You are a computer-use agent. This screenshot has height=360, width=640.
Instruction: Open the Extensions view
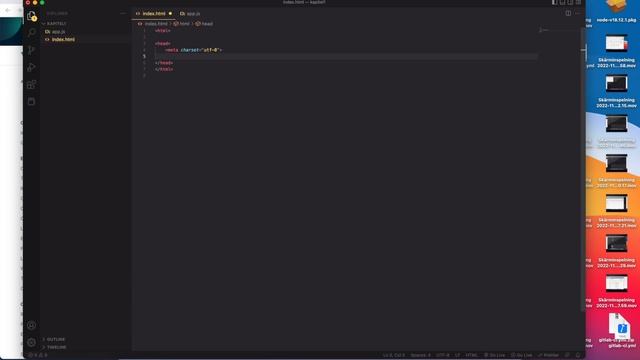click(x=31, y=84)
